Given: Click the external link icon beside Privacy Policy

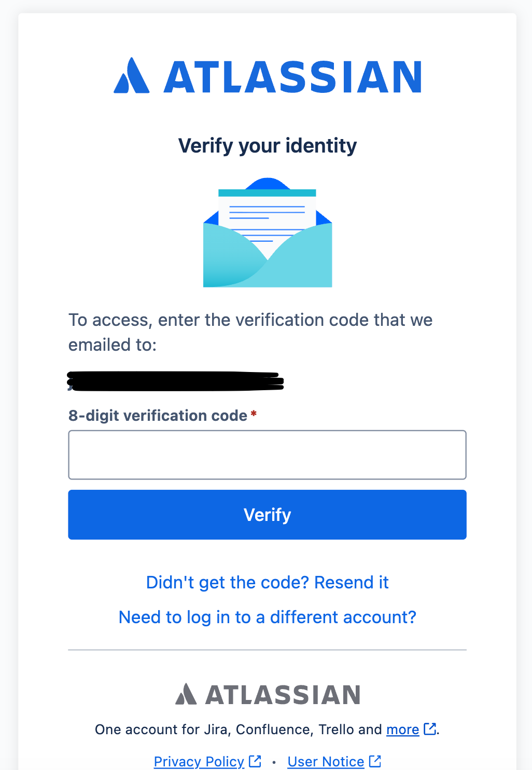Looking at the screenshot, I should coord(255,760).
